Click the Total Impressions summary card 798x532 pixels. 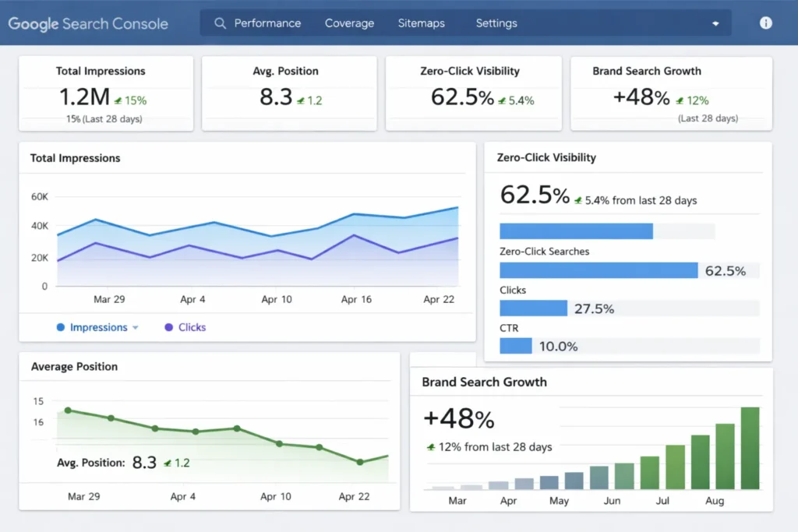(x=105, y=93)
